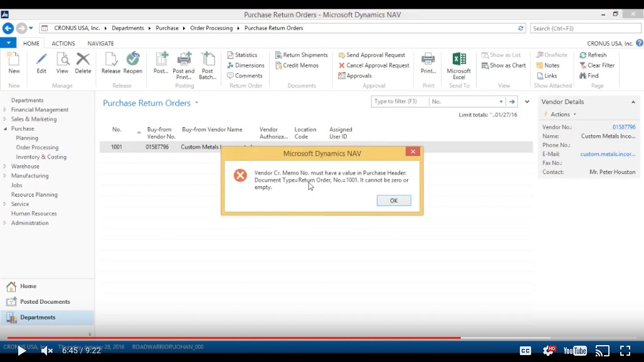
Task: Open the filter field No. dropdown
Action: click(x=500, y=101)
